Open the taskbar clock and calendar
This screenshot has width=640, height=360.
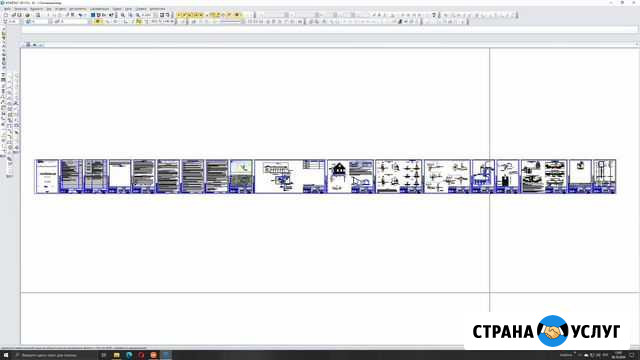click(619, 355)
